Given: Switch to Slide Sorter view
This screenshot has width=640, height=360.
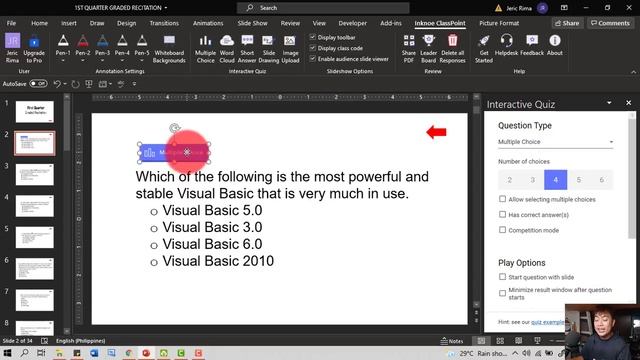Looking at the screenshot, I should point(500,341).
